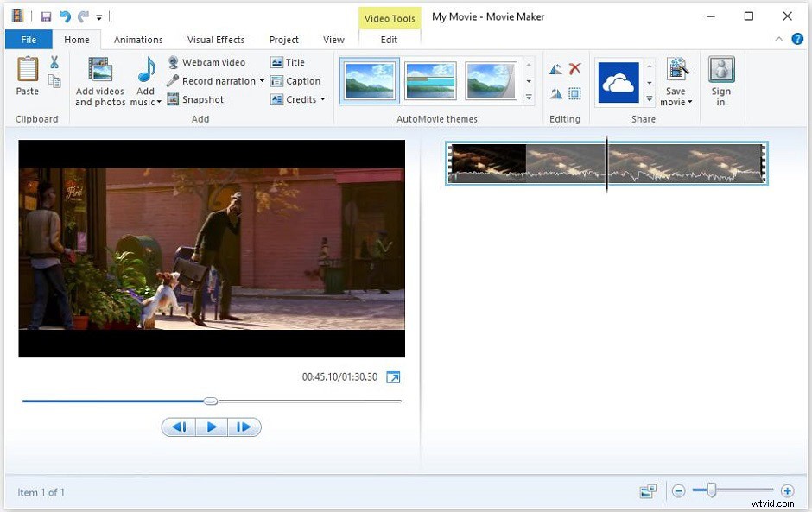Switch to the Animations tab
This screenshot has width=812, height=512.
coord(138,39)
